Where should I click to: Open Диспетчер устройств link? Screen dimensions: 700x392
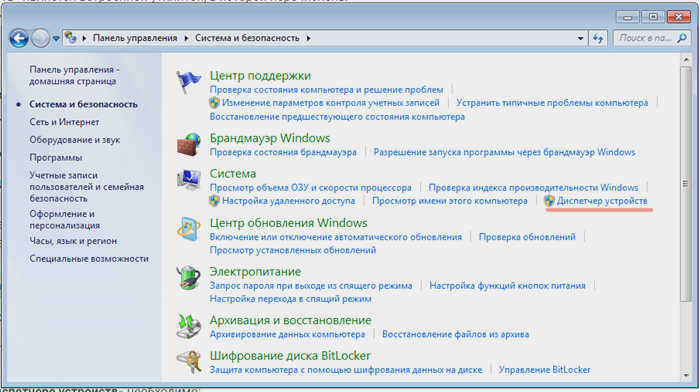pyautogui.click(x=602, y=201)
